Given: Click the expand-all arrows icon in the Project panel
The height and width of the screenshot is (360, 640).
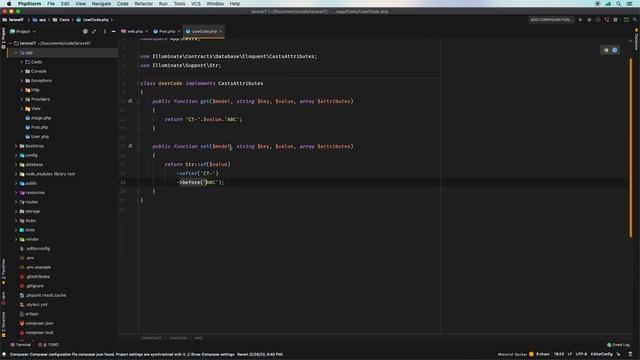Looking at the screenshot, I should (94, 31).
